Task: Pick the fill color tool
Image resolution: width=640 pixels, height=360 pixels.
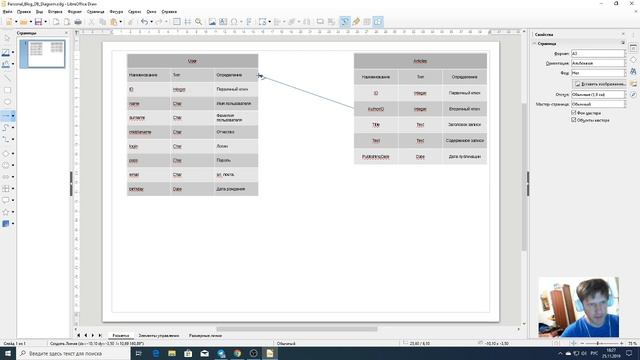Action: click(x=6, y=64)
